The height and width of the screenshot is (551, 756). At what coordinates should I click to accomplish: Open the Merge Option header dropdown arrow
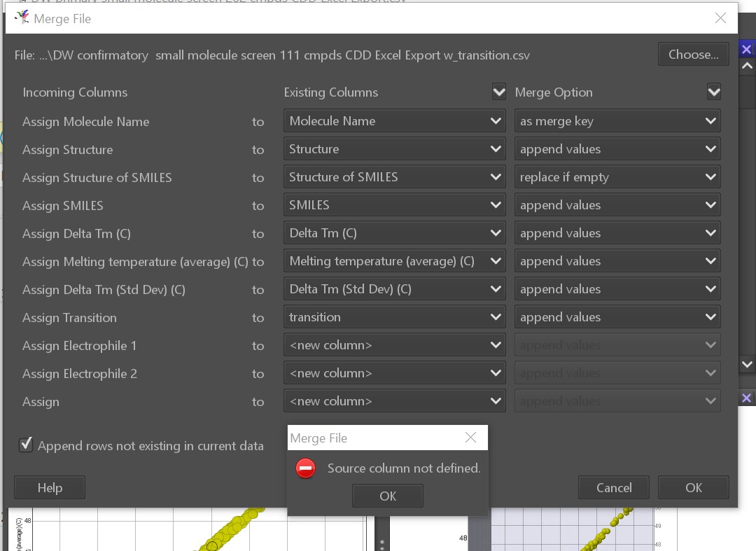click(713, 92)
